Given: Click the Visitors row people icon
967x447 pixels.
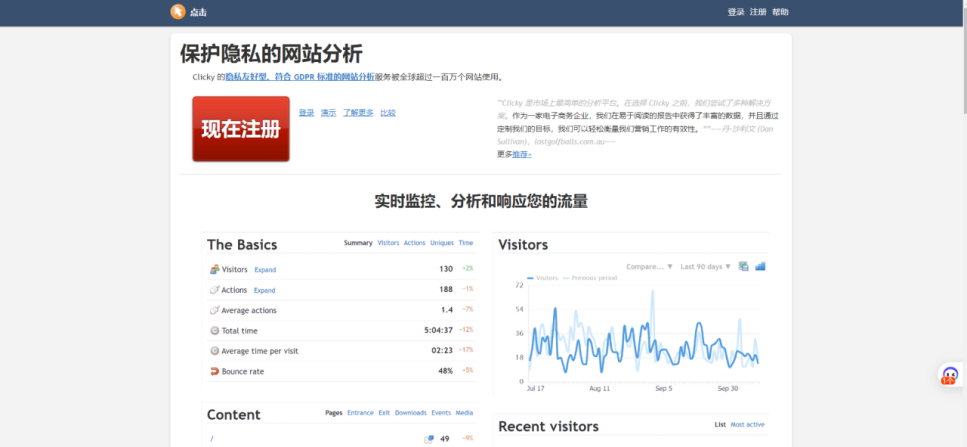Looking at the screenshot, I should pyautogui.click(x=214, y=269).
